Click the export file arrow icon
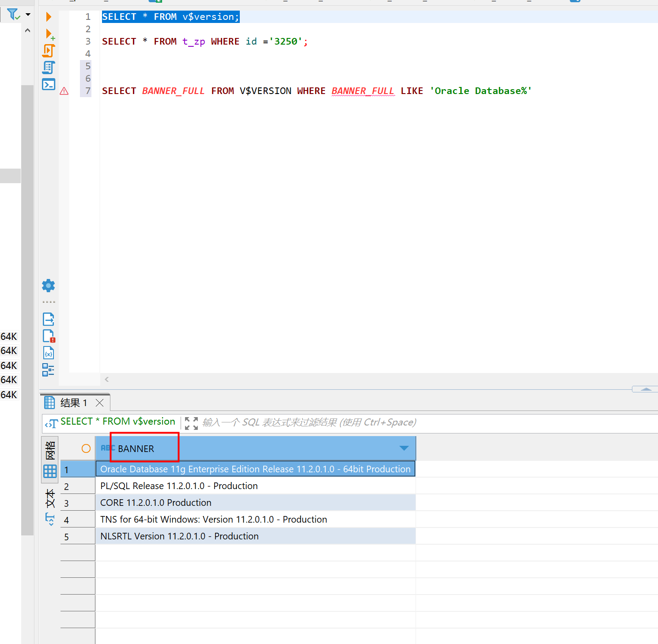The height and width of the screenshot is (644, 658). [49, 319]
